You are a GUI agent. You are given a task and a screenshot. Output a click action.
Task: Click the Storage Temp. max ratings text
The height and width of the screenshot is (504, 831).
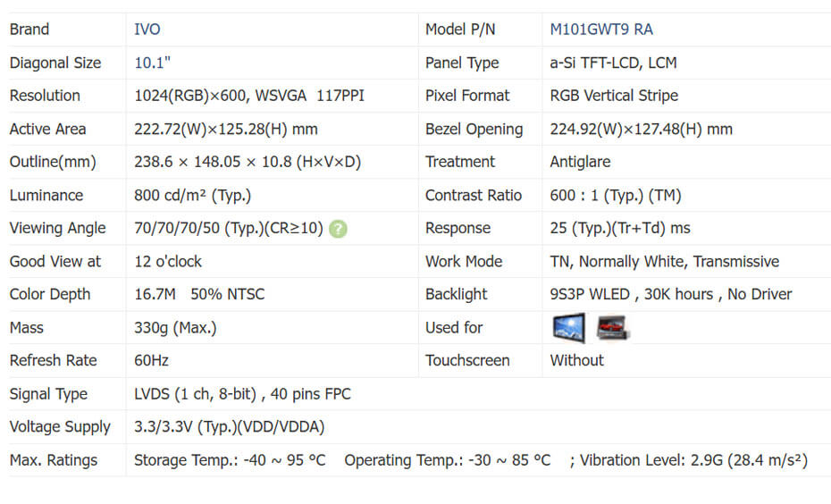[x=230, y=460]
